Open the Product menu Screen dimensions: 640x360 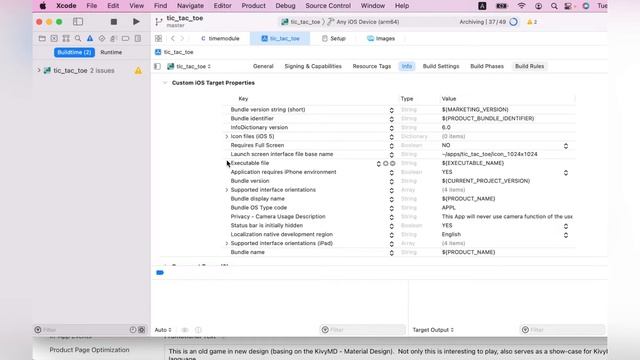click(253, 6)
